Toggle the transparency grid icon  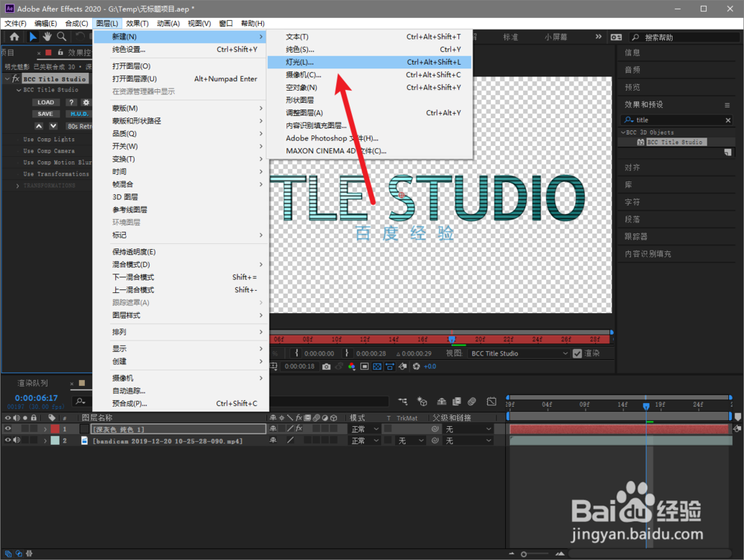[376, 367]
